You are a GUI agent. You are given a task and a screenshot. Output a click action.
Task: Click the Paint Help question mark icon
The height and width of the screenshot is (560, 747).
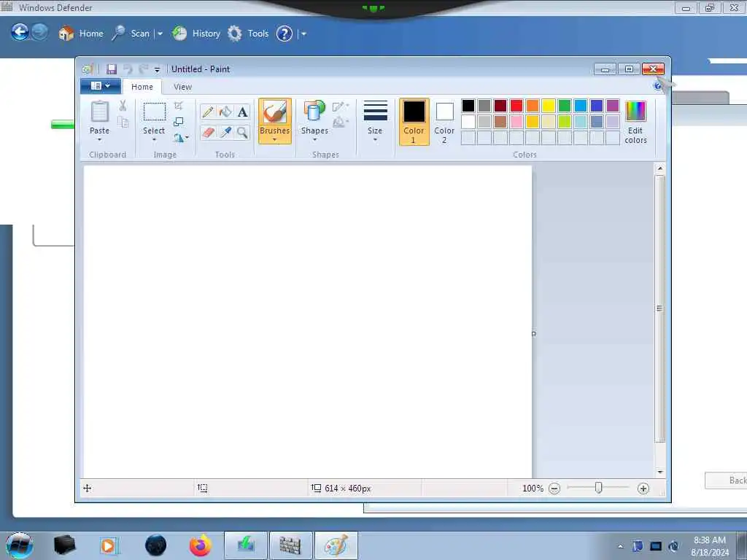[658, 86]
